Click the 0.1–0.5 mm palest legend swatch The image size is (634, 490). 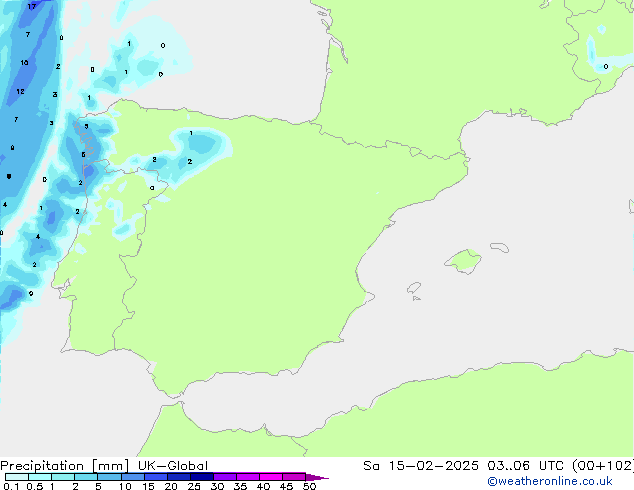click(x=17, y=477)
